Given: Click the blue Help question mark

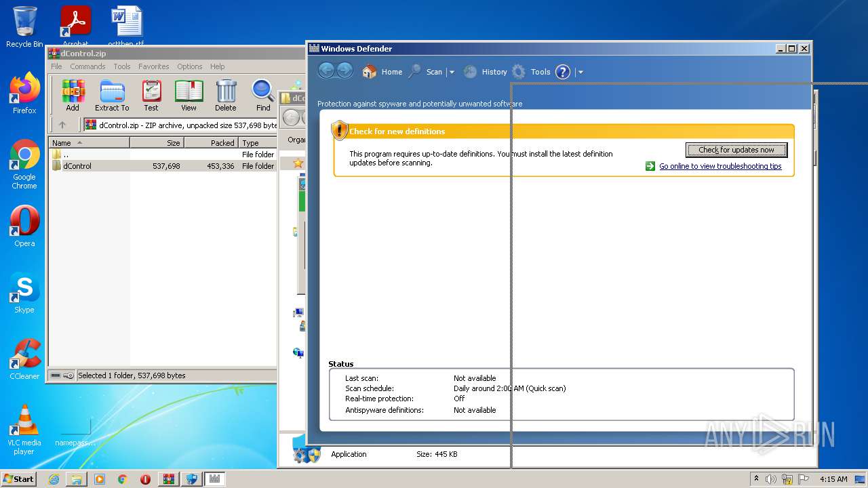Looking at the screenshot, I should pyautogui.click(x=563, y=72).
